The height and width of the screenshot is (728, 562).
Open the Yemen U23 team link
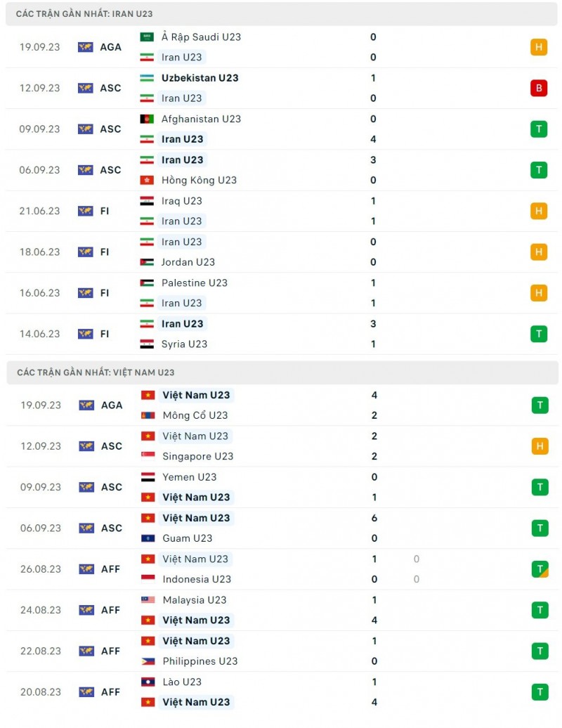(x=189, y=476)
